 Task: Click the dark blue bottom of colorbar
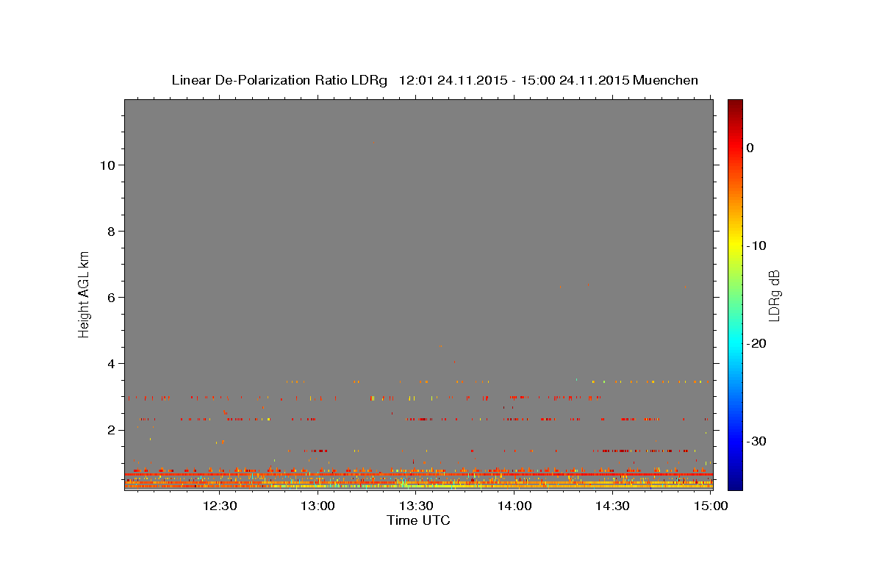point(735,484)
